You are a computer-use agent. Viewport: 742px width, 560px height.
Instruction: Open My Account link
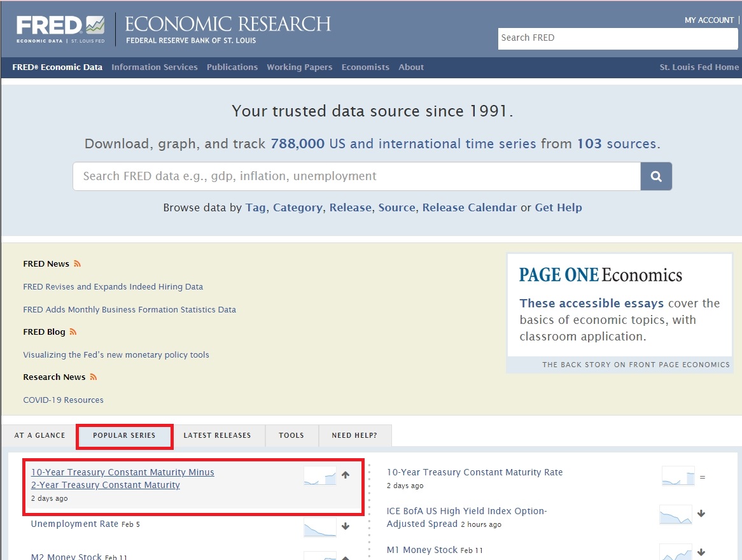tap(709, 20)
